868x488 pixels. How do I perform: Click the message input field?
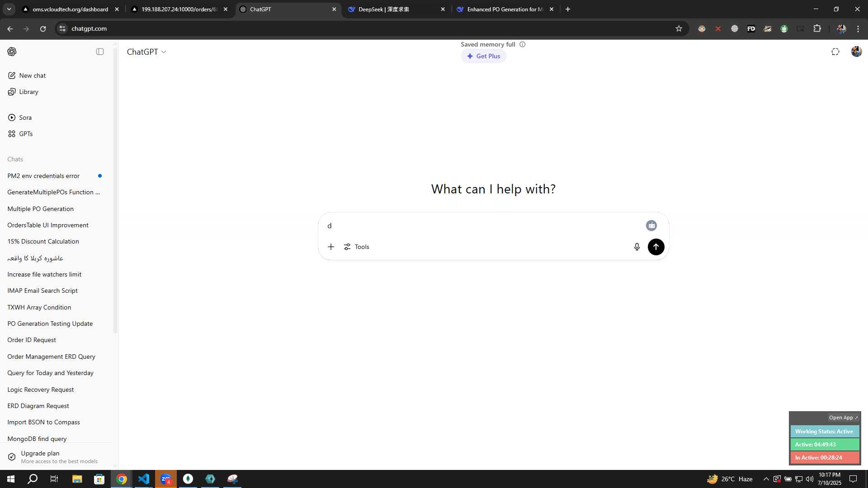click(x=484, y=225)
